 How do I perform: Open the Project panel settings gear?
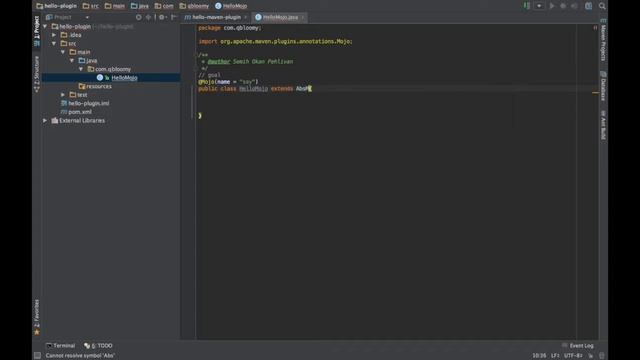162,17
